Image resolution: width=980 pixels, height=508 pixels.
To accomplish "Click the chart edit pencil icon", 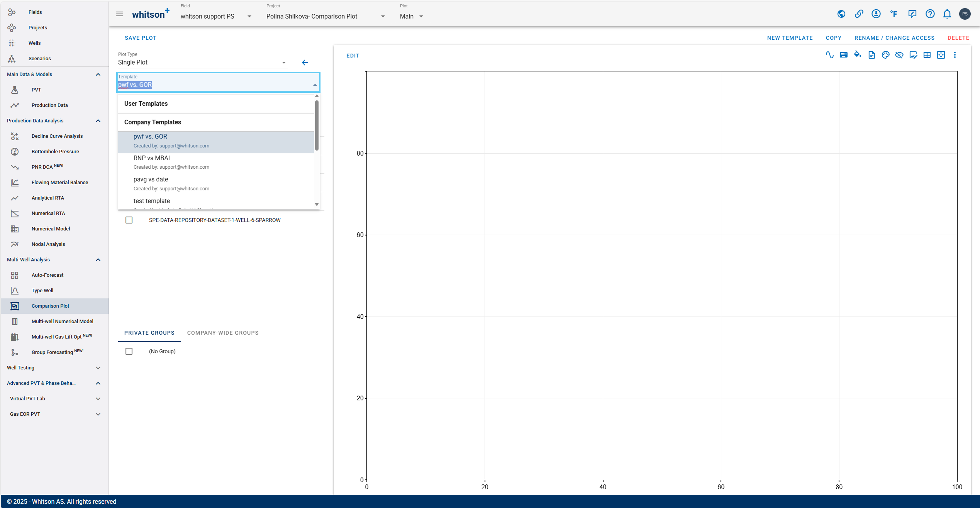I will pos(913,55).
